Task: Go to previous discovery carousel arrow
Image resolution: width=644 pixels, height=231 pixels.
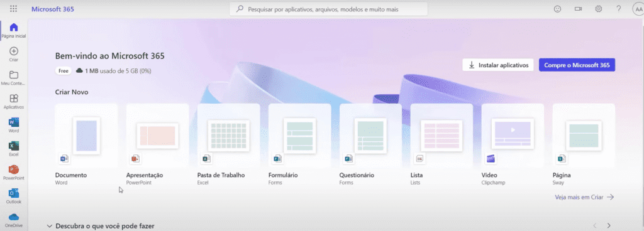Action: (x=595, y=225)
